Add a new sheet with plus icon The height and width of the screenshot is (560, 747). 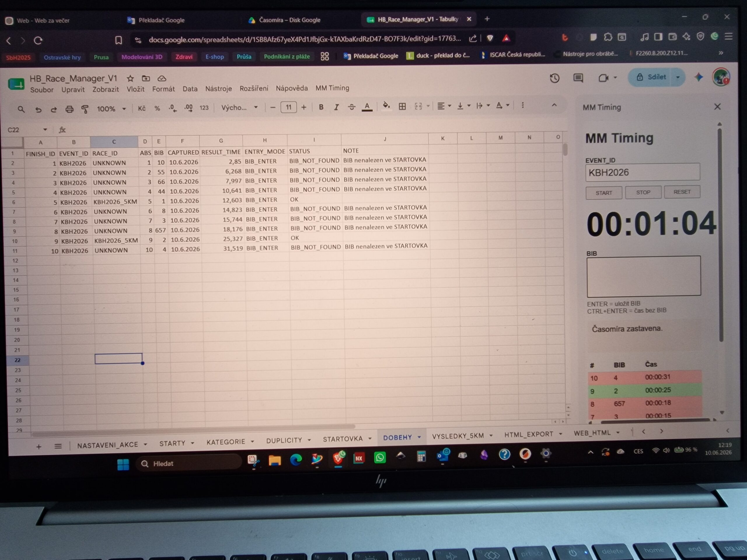tap(39, 447)
